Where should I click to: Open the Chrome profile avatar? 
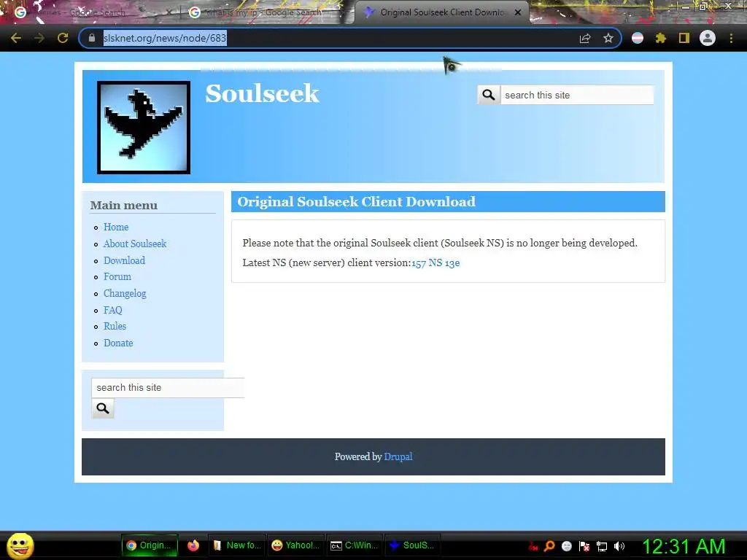click(x=708, y=38)
